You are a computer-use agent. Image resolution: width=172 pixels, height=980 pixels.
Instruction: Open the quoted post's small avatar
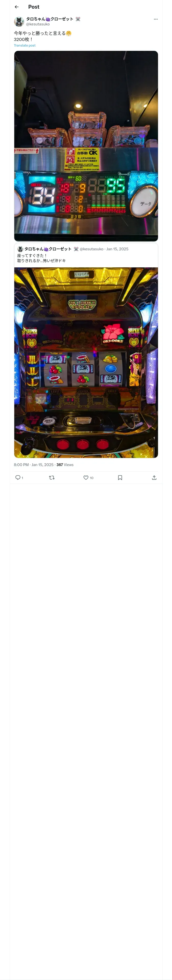20,249
